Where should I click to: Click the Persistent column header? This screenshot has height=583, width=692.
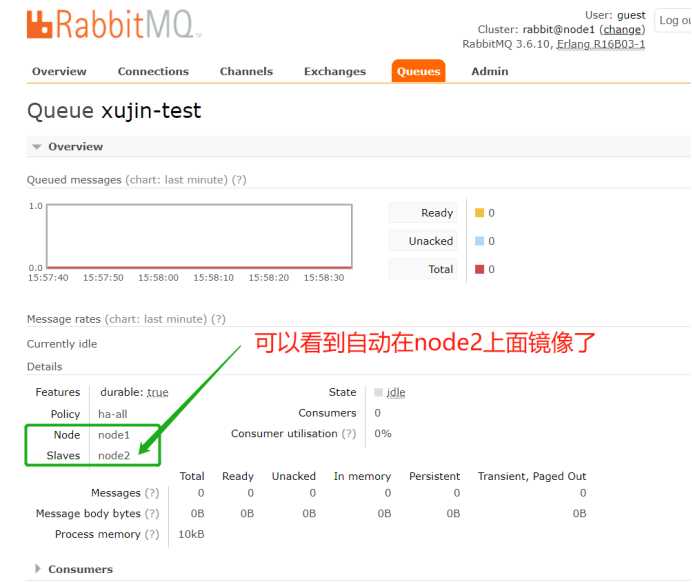click(x=434, y=477)
